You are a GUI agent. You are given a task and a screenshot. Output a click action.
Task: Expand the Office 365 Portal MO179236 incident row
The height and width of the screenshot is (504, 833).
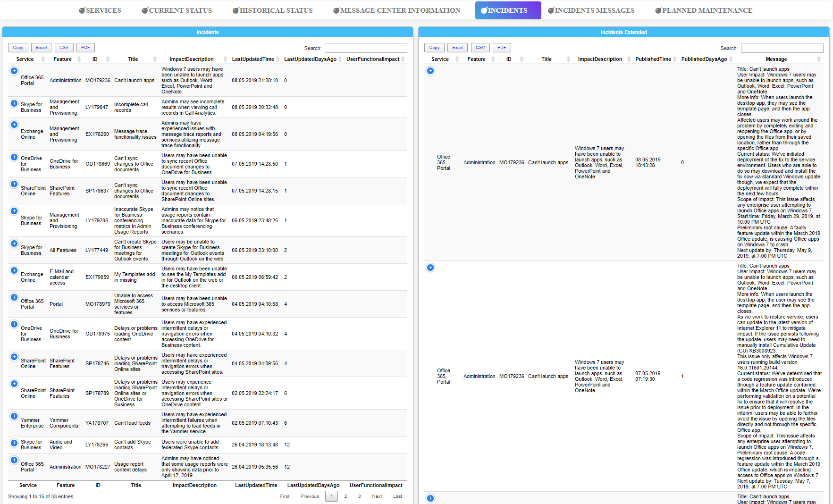[14, 70]
